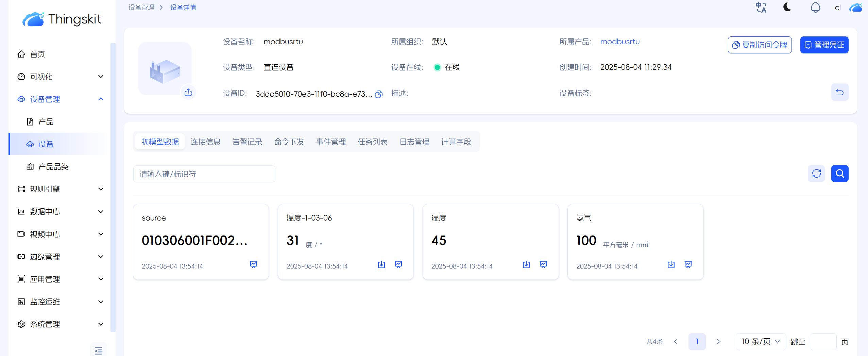
Task: Click download icon on 湿度 card
Action: point(526,264)
